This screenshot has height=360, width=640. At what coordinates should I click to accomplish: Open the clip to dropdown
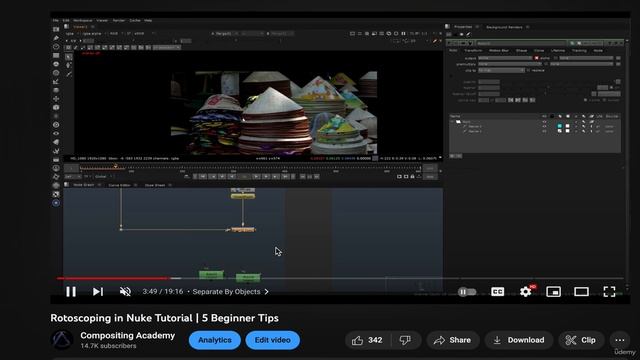tap(501, 70)
